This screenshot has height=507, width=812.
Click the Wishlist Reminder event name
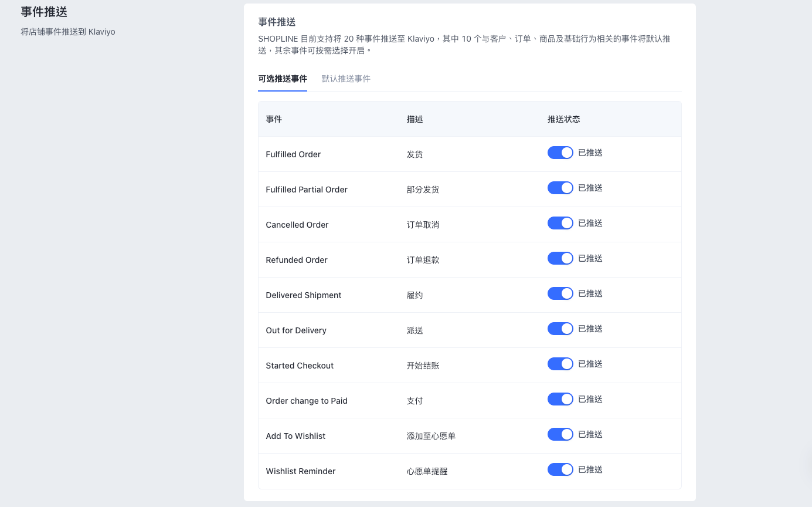pos(301,471)
